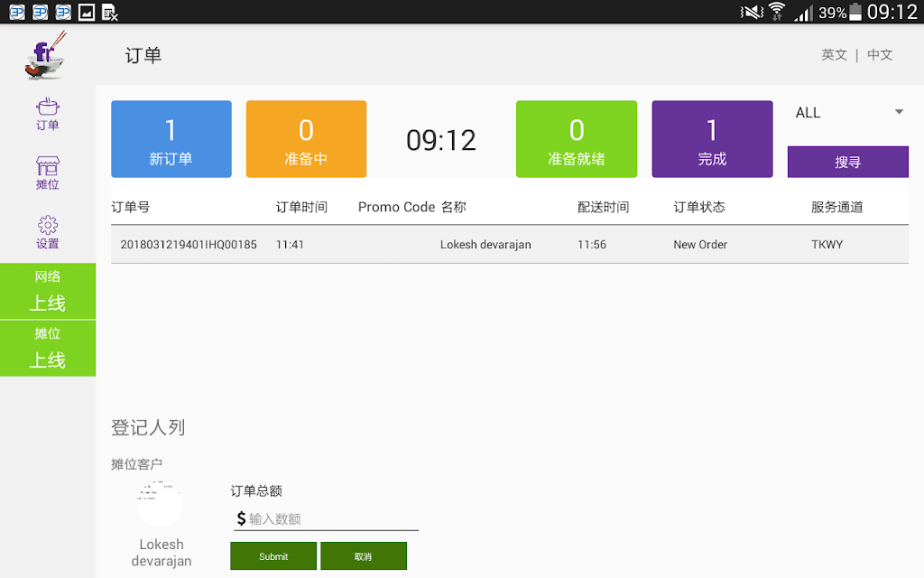Image resolution: width=924 pixels, height=578 pixels.
Task: Tap the muted vibrate status icon
Action: tap(752, 12)
